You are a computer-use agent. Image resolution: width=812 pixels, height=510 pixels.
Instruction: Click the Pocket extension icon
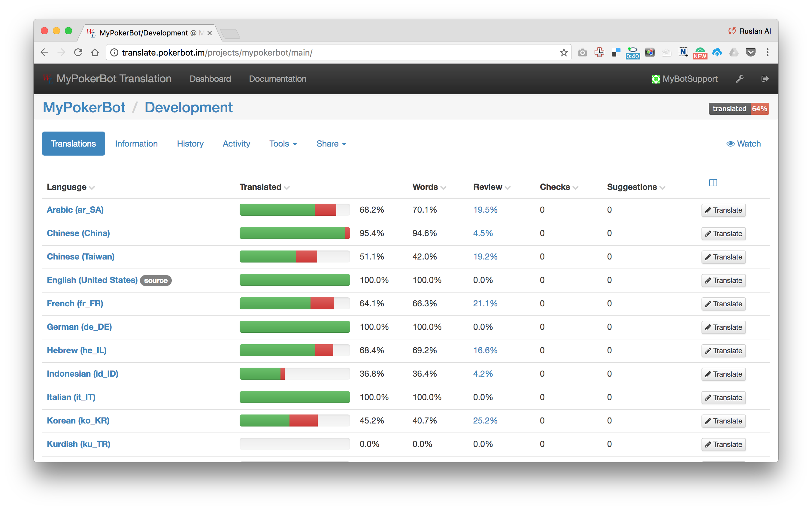(x=750, y=53)
